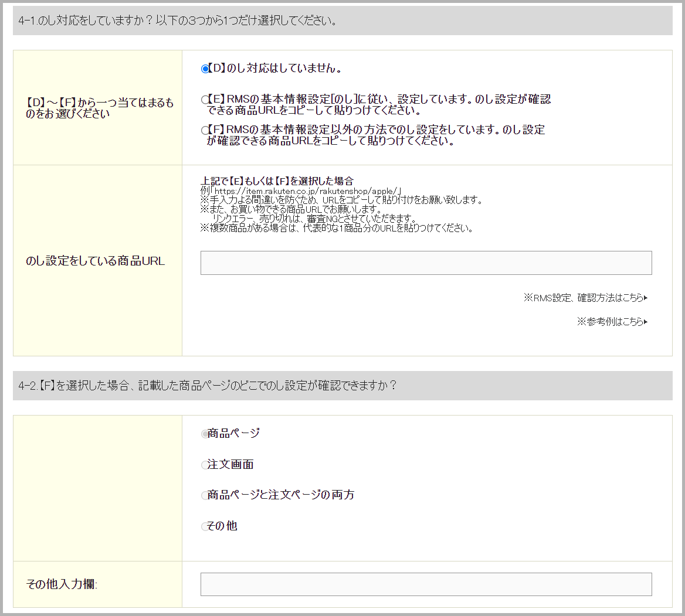Select option 【F】 RMS基本情報設定以外の方法

click(205, 130)
